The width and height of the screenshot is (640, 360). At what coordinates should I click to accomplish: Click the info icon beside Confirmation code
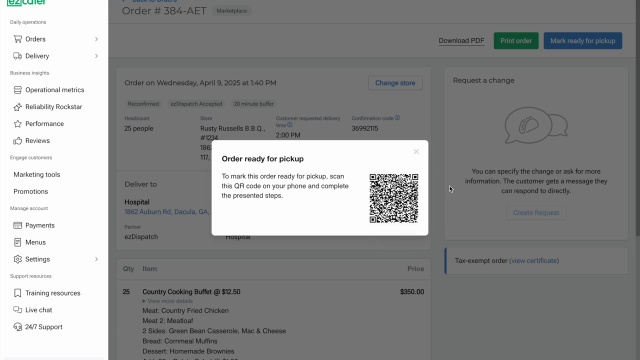(x=397, y=118)
